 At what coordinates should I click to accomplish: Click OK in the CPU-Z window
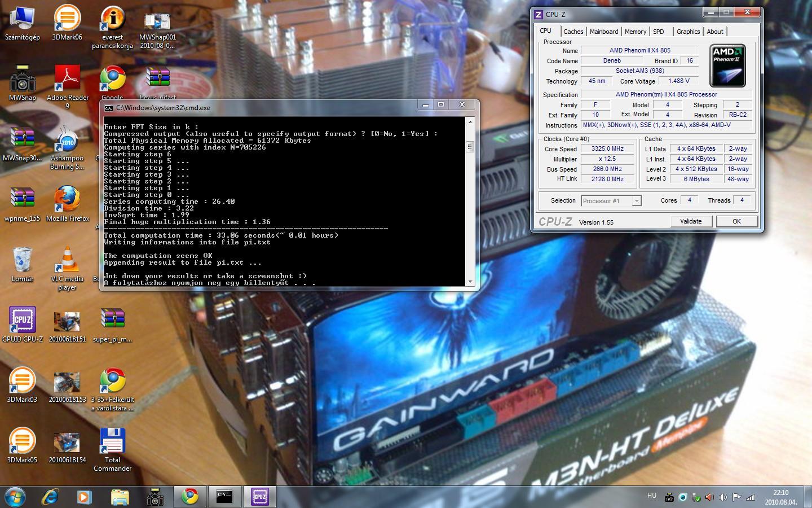[736, 221]
